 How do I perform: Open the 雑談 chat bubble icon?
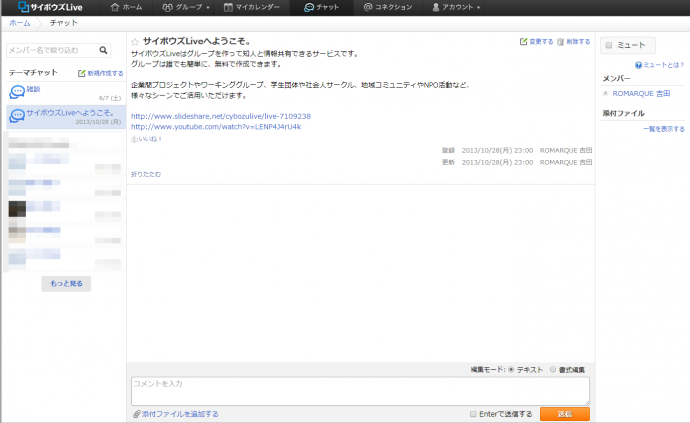coord(17,92)
